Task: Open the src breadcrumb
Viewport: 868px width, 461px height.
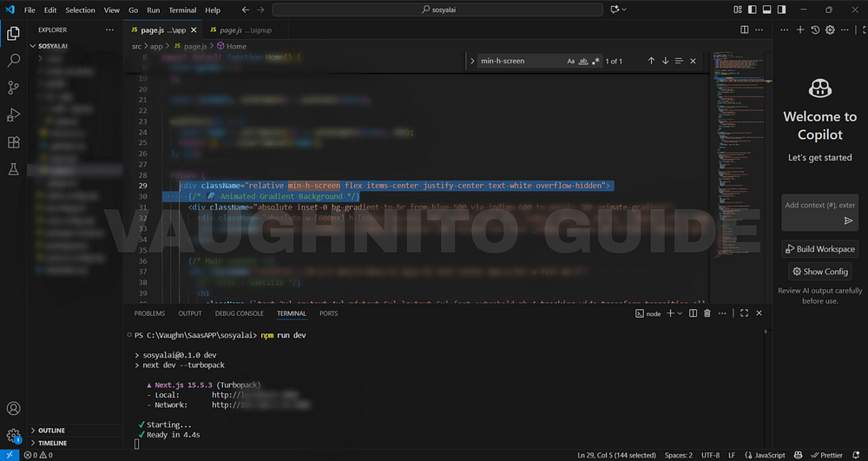Action: point(136,46)
